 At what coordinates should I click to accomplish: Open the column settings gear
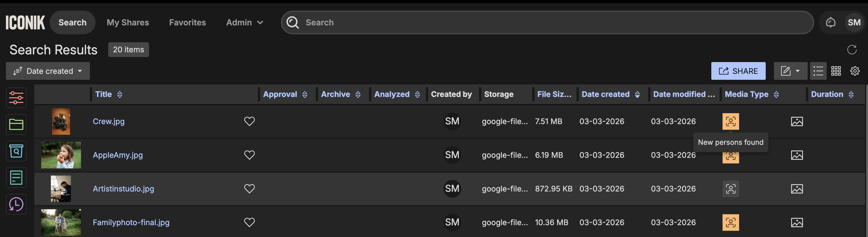coord(854,71)
